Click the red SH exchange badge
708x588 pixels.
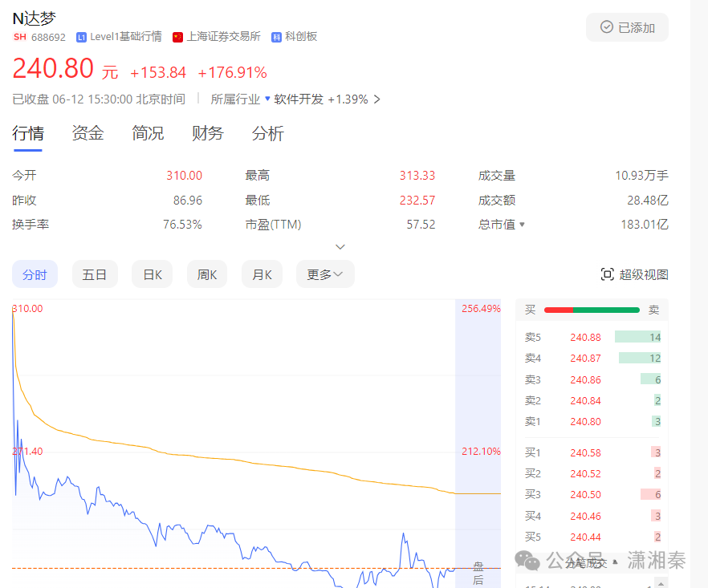[x=19, y=37]
